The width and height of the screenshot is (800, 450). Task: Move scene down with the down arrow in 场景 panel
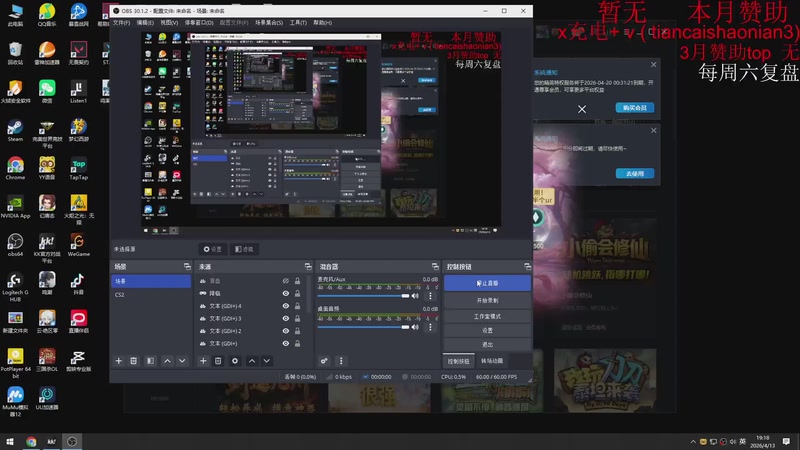point(182,361)
